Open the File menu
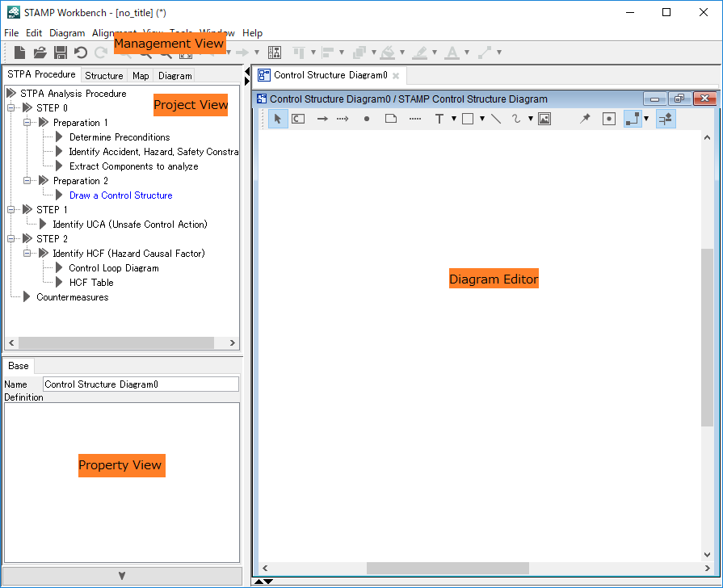Screen dimensions: 723x588 click(11, 33)
